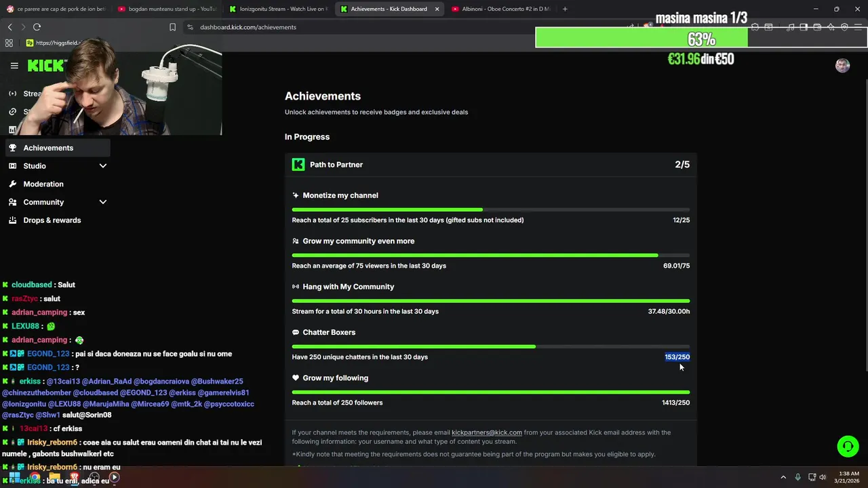Click the Kick logo in the header
This screenshot has width=868, height=488.
pos(46,66)
